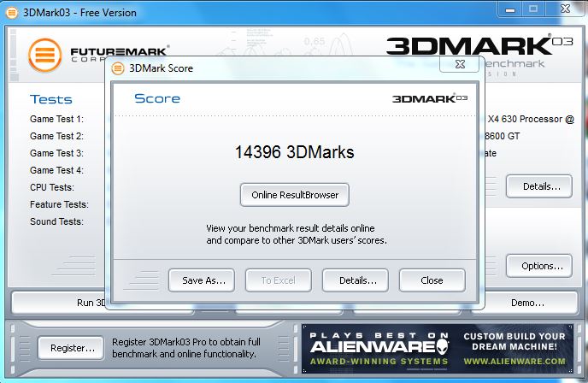The width and height of the screenshot is (588, 383).
Task: Click 'Register 3DMark03 Pro to obtain full' text
Action: click(x=186, y=342)
